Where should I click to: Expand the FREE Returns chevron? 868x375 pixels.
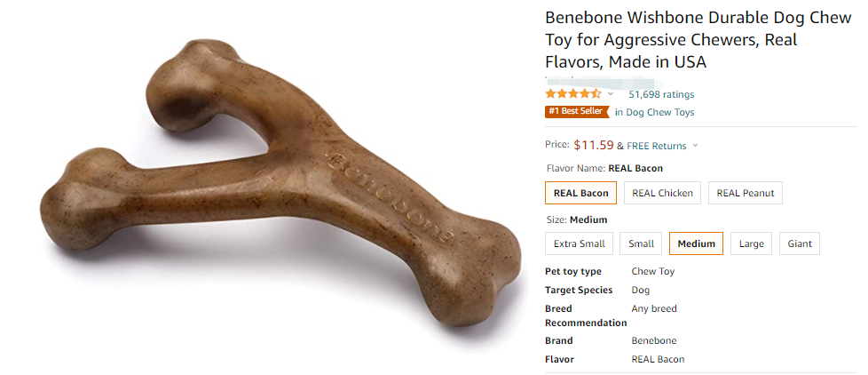coord(695,146)
